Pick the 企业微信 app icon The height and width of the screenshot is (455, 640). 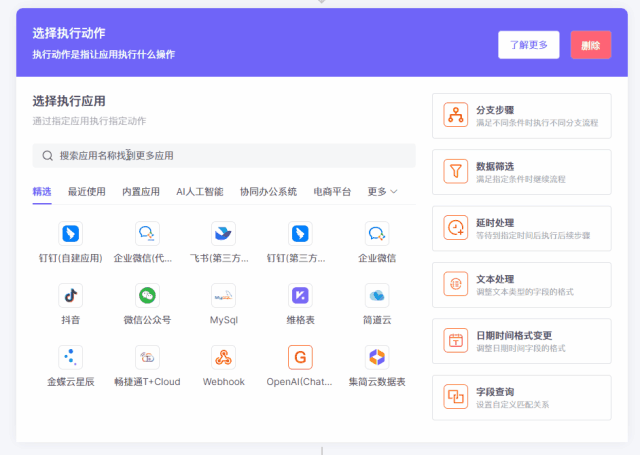[377, 233]
